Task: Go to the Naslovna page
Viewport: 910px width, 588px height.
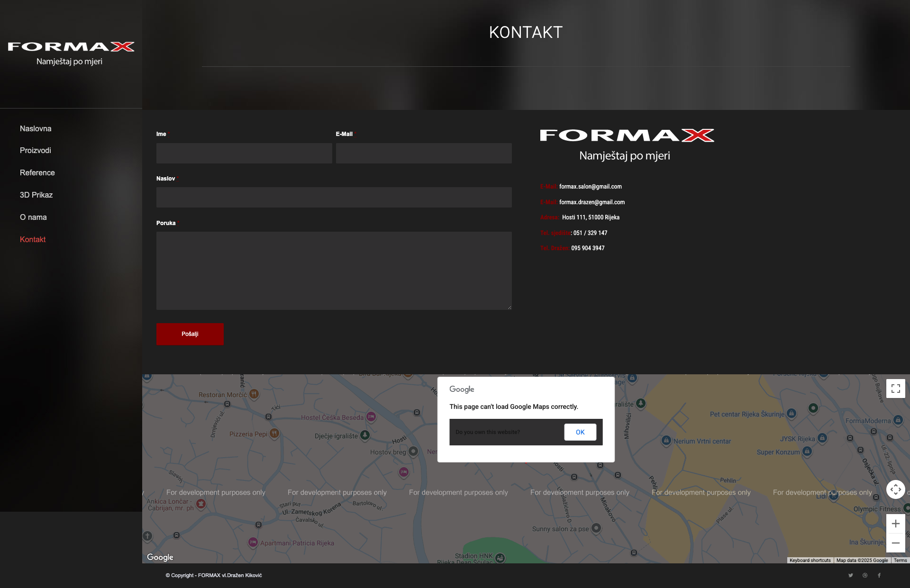Action: (36, 128)
